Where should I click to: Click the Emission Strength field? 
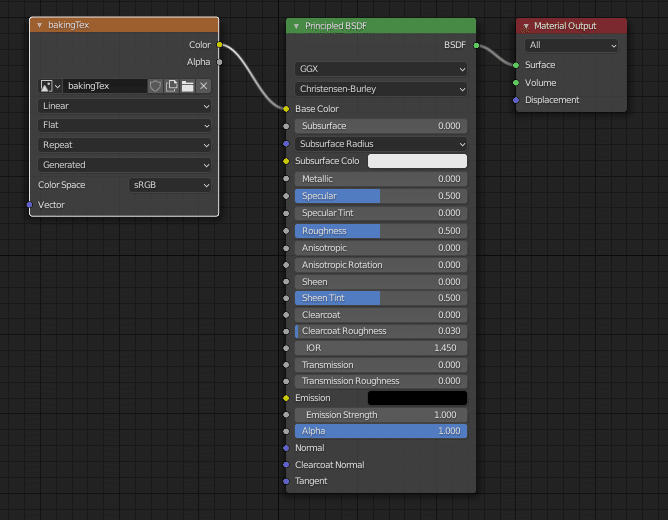[x=381, y=415]
